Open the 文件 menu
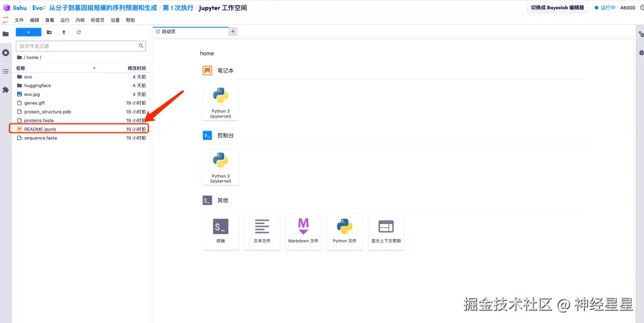The width and height of the screenshot is (644, 323). (x=19, y=20)
